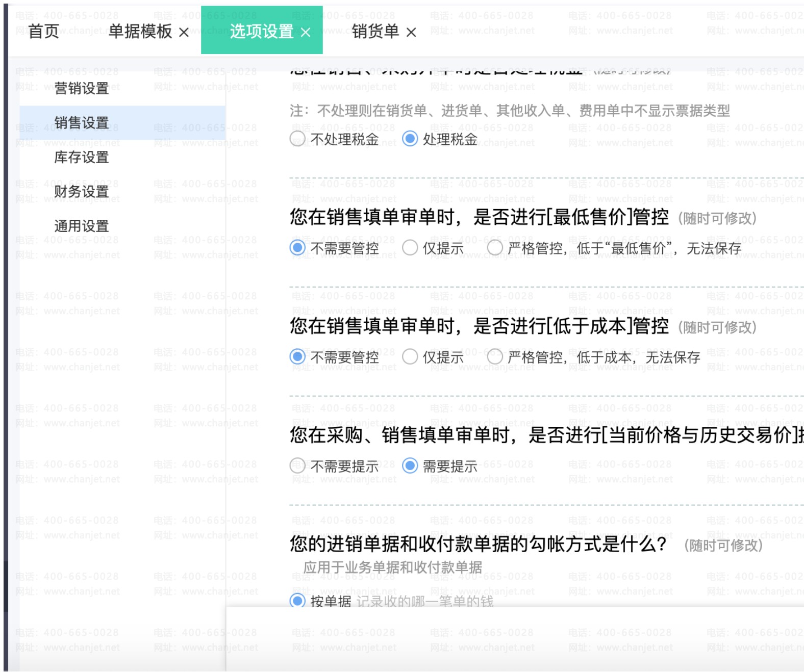Select 需要提示 for history price comparison

coord(410,466)
